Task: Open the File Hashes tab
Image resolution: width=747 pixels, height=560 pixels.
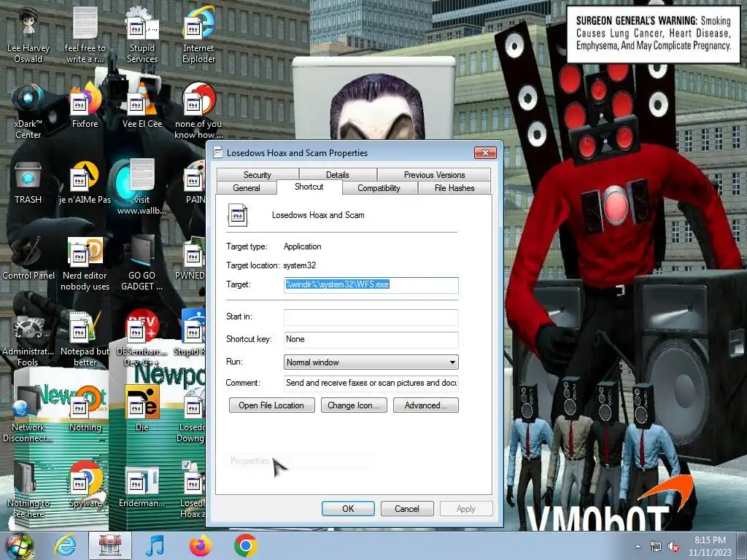Action: 454,188
